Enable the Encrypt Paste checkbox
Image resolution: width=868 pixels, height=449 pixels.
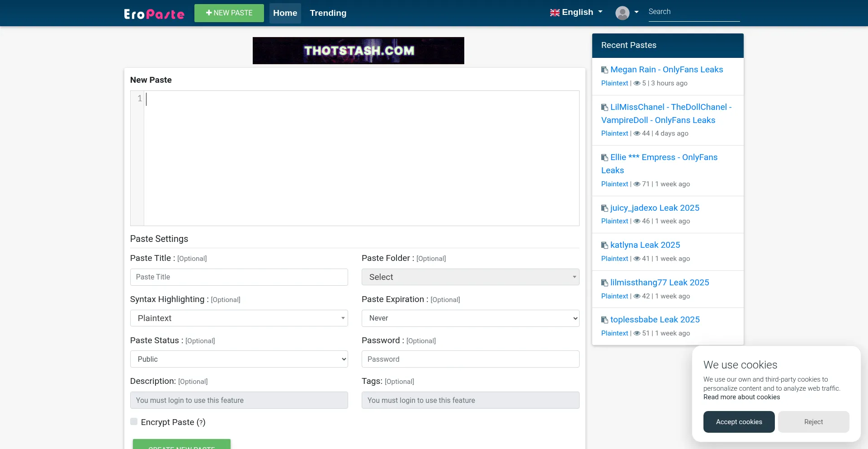[x=134, y=422]
